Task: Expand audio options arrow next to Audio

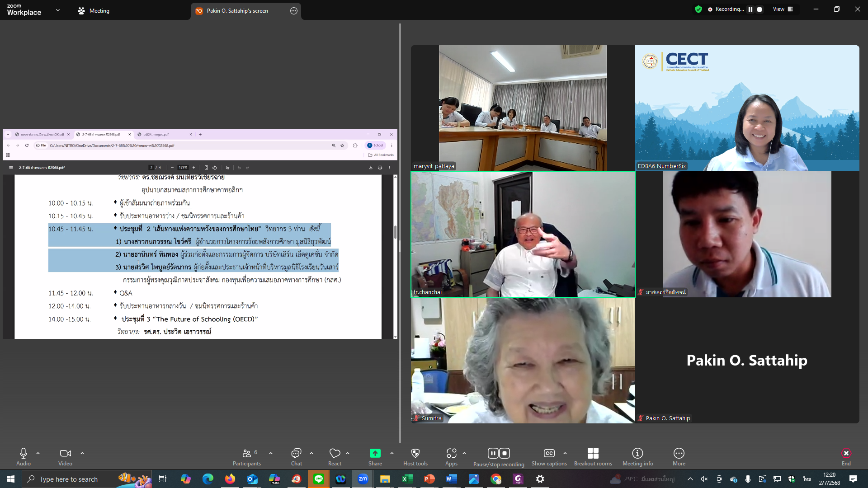Action: 38,453
